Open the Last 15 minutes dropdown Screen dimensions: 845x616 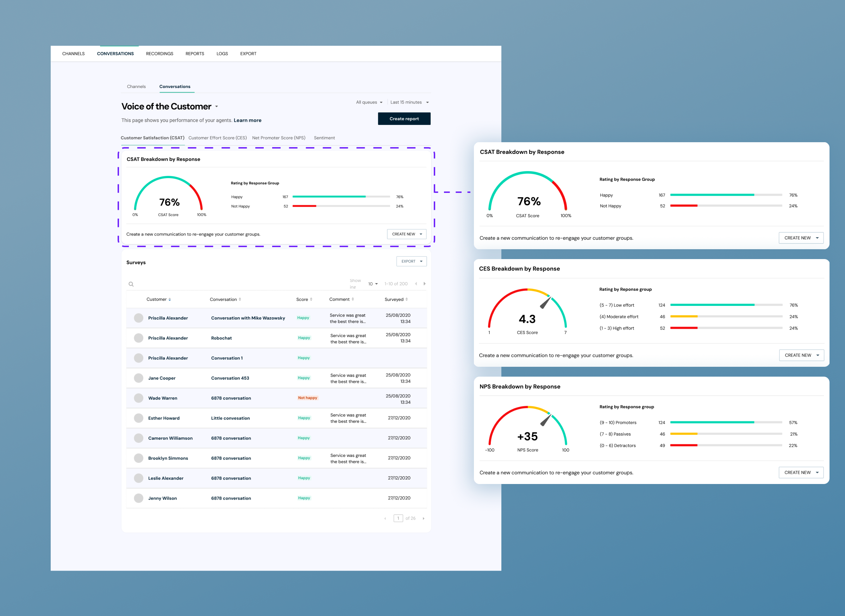tap(409, 102)
